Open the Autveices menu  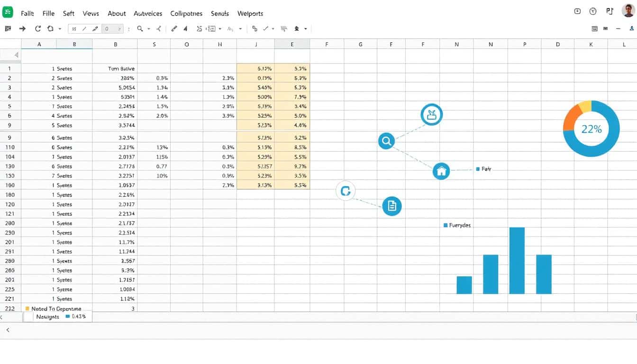pyautogui.click(x=148, y=14)
